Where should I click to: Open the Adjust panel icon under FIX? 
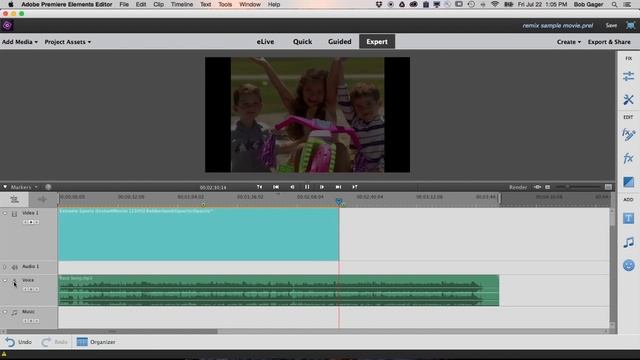pos(629,76)
